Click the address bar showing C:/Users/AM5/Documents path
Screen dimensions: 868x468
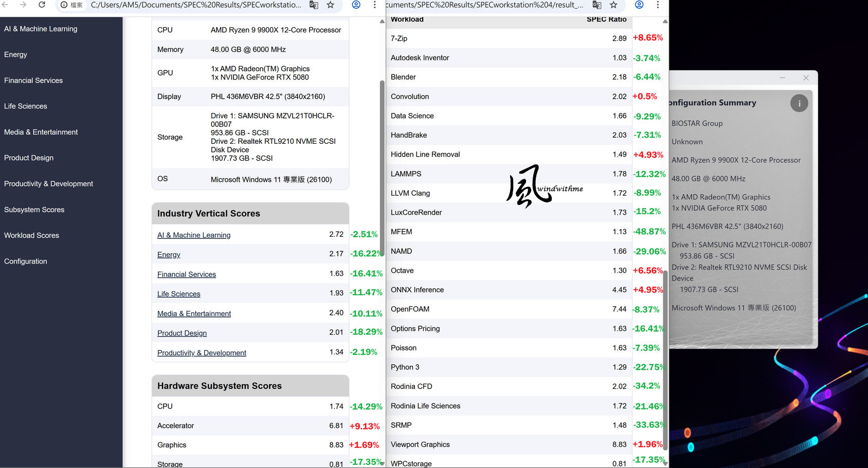click(x=196, y=5)
